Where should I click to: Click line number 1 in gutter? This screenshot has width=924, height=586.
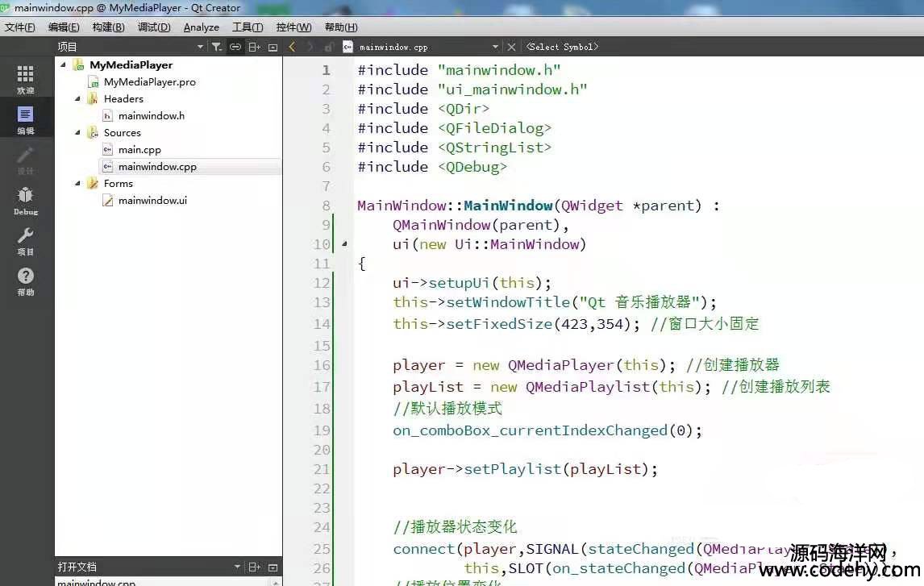click(326, 70)
